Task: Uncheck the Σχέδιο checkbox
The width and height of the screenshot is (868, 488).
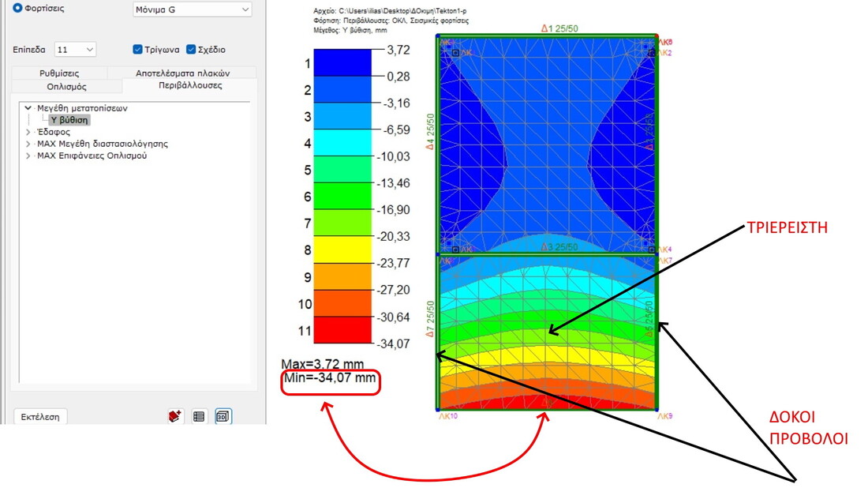Action: pos(191,49)
